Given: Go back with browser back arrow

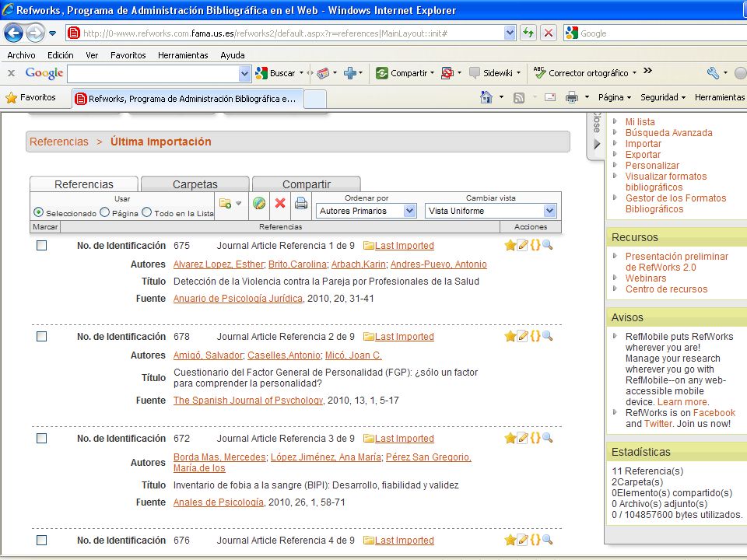Looking at the screenshot, I should (13, 33).
